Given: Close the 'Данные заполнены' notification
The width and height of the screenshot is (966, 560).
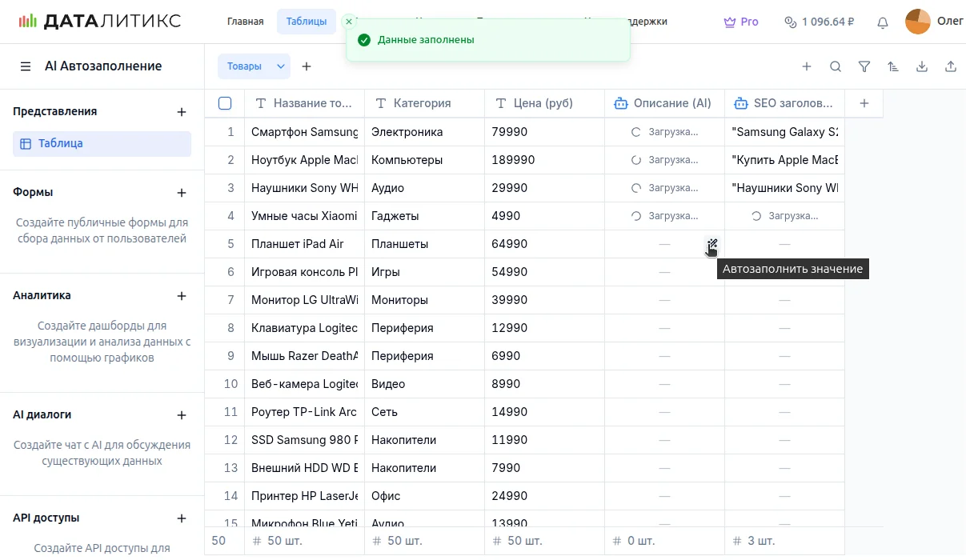Looking at the screenshot, I should tap(349, 22).
